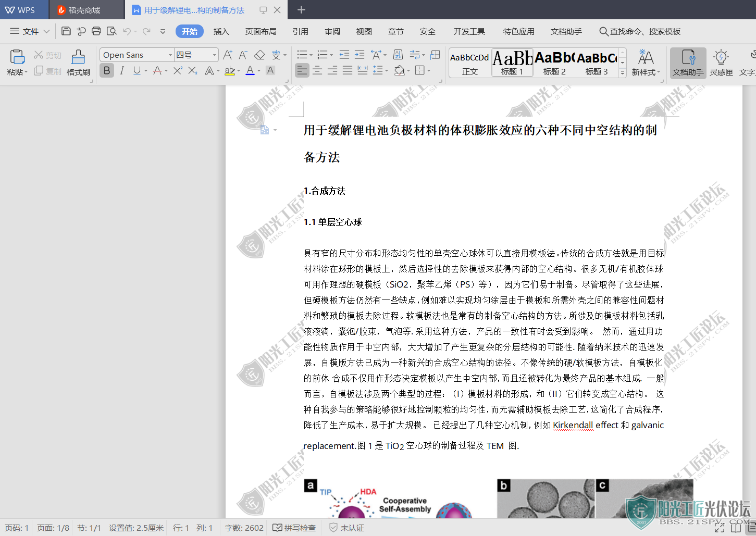Increase font size with A+ icon

228,55
